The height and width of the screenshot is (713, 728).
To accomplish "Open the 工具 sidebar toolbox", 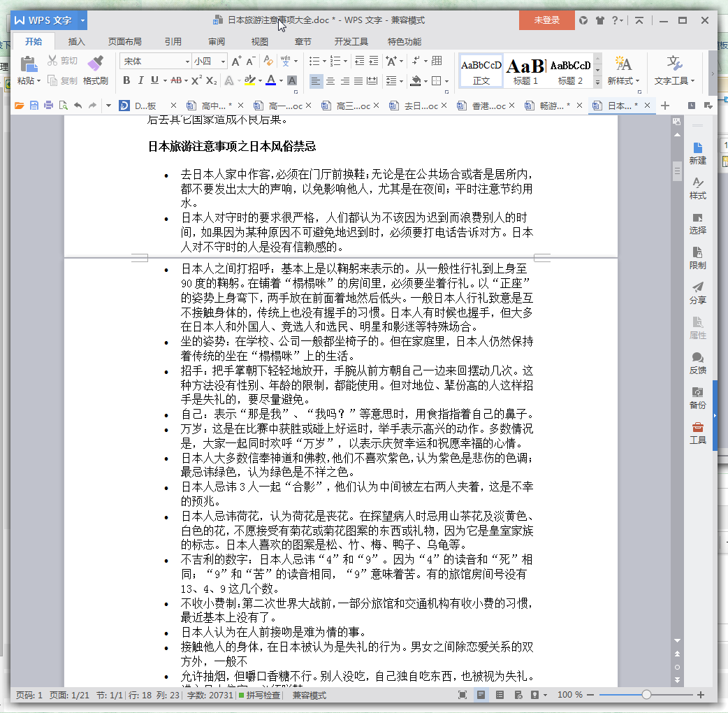I will 697,433.
